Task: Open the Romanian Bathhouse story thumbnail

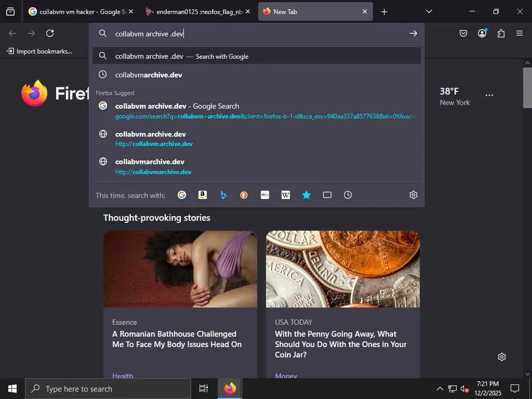Action: 180,269
